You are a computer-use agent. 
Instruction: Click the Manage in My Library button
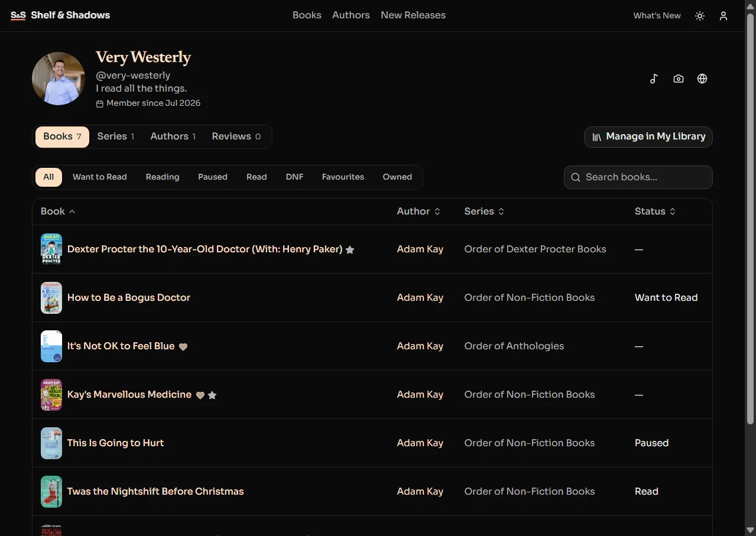(648, 137)
